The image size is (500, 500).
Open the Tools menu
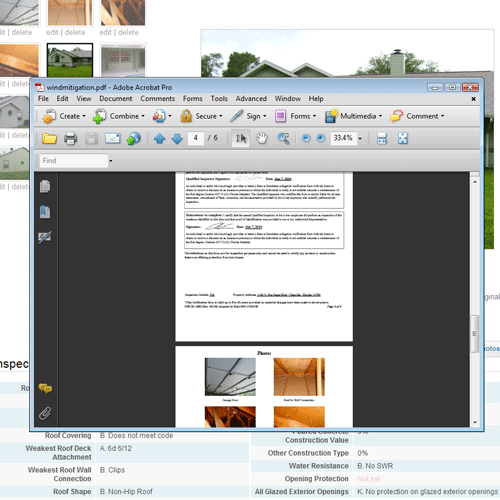click(219, 99)
